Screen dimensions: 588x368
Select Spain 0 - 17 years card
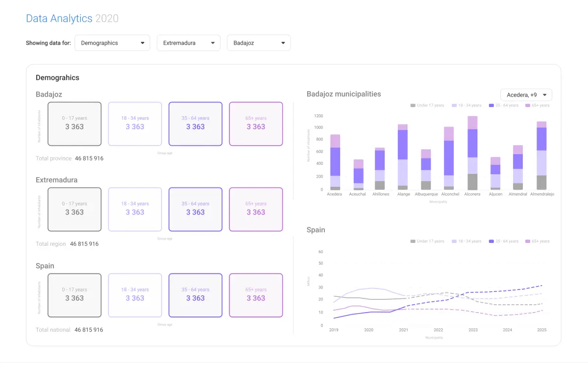tap(74, 295)
